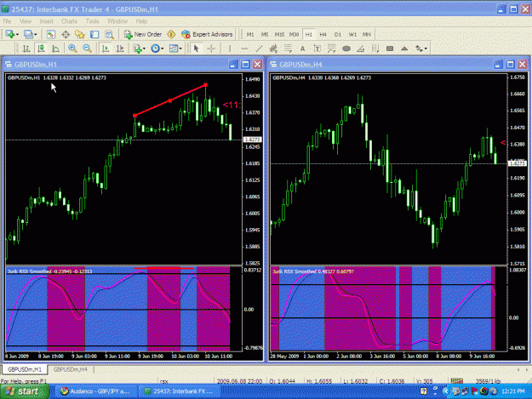Select the equidistant channel tool
Viewport: 532px width, 399px height.
(x=273, y=48)
